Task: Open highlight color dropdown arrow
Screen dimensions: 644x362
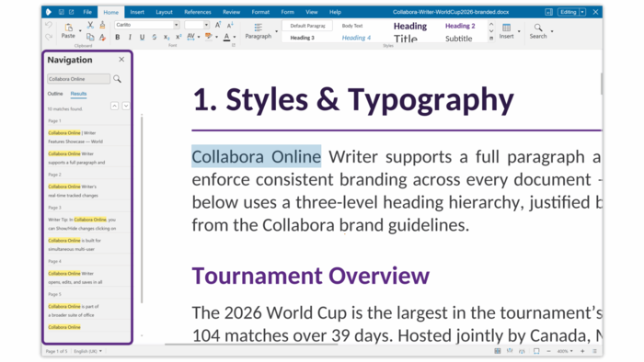Action: pyautogui.click(x=216, y=38)
